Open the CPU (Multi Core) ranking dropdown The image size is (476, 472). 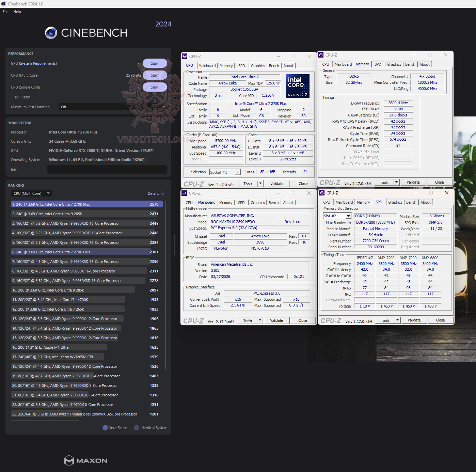(x=31, y=193)
